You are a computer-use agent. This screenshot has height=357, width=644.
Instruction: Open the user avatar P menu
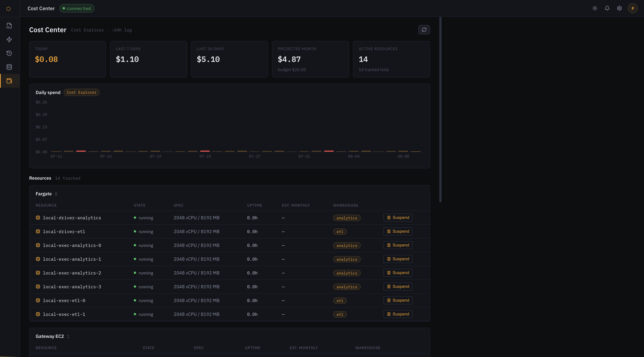632,8
